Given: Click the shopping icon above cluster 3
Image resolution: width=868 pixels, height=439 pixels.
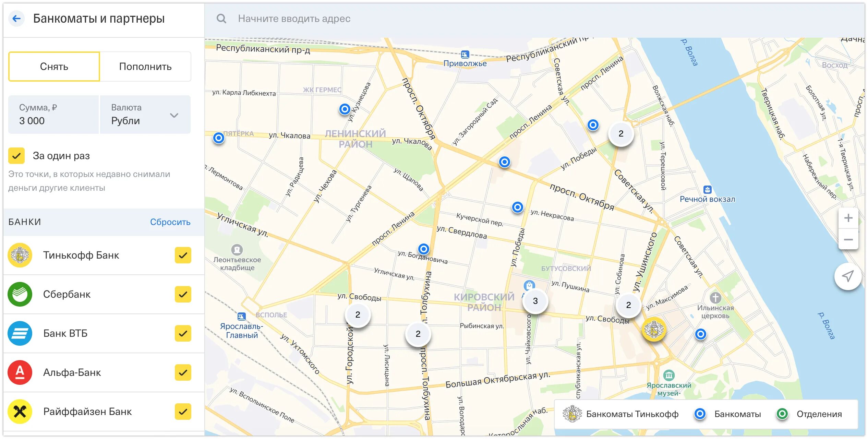Looking at the screenshot, I should 529,285.
